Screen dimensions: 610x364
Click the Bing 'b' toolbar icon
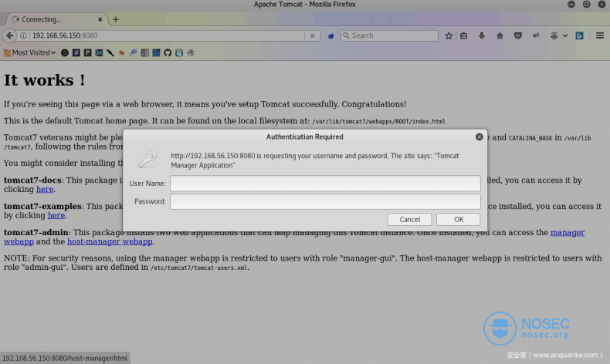[x=579, y=35]
